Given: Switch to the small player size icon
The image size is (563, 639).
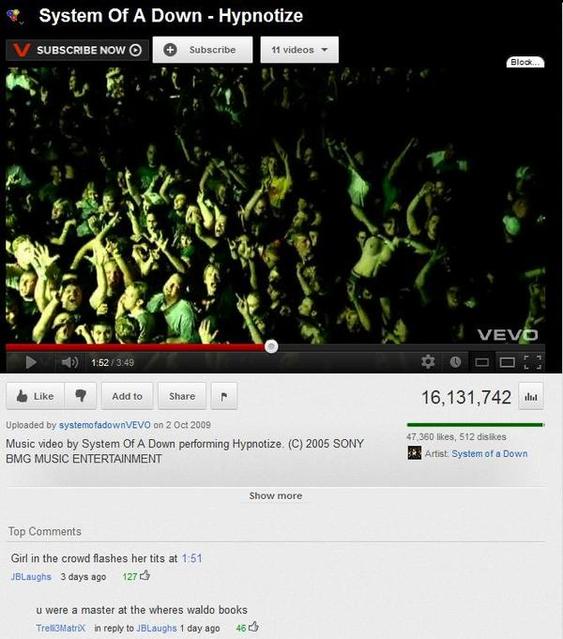Looking at the screenshot, I should 482,362.
